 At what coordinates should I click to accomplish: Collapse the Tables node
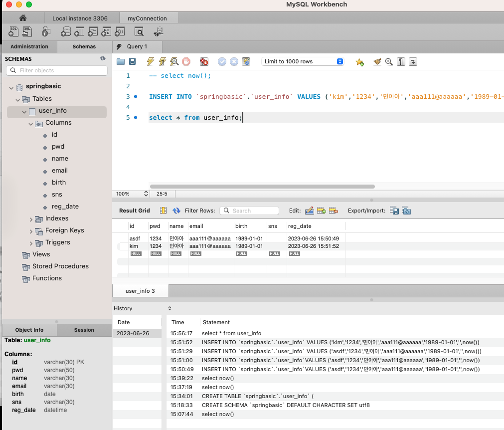click(17, 100)
